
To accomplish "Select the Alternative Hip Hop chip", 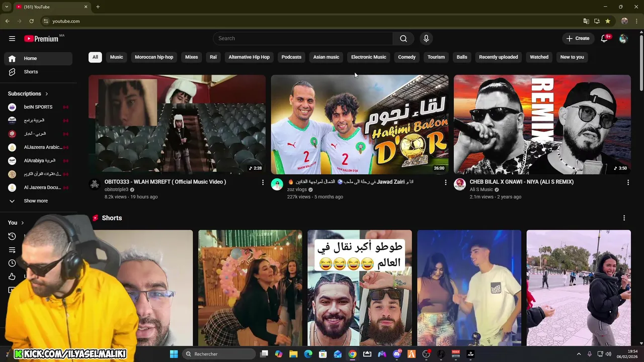I will pyautogui.click(x=249, y=57).
